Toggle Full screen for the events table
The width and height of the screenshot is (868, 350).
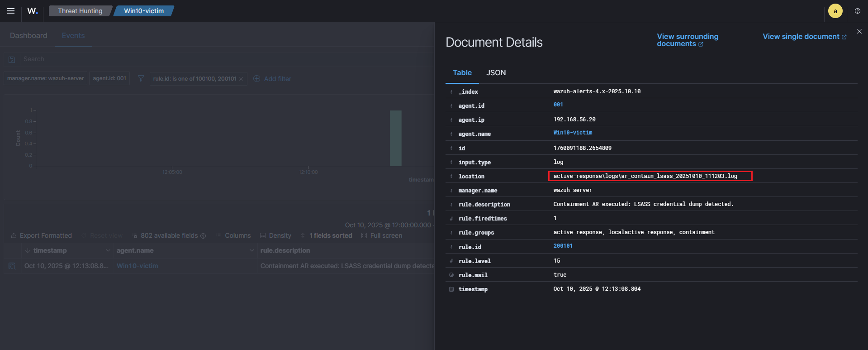382,235
